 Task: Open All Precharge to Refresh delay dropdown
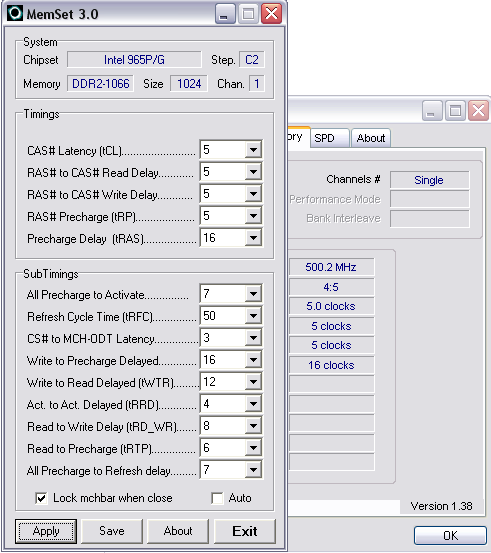[253, 470]
